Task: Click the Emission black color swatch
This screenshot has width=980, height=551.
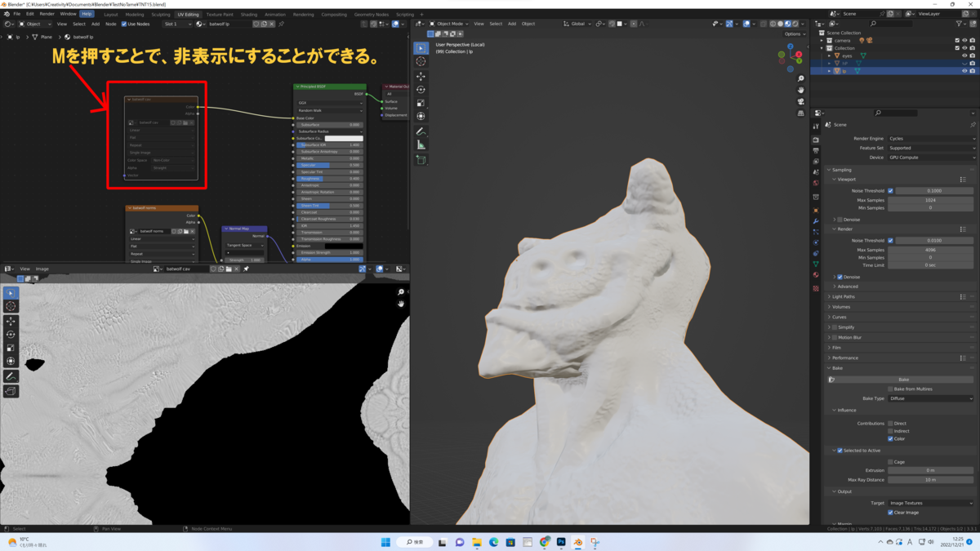Action: click(344, 246)
